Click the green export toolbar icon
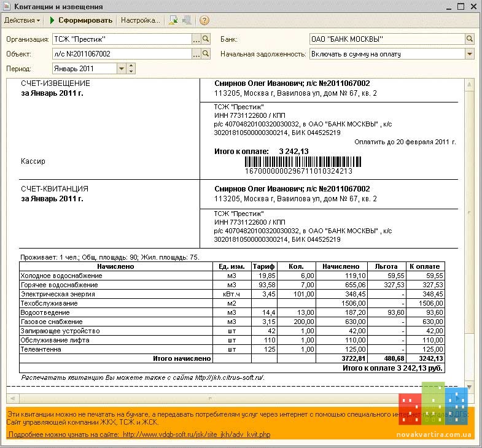 (173, 20)
